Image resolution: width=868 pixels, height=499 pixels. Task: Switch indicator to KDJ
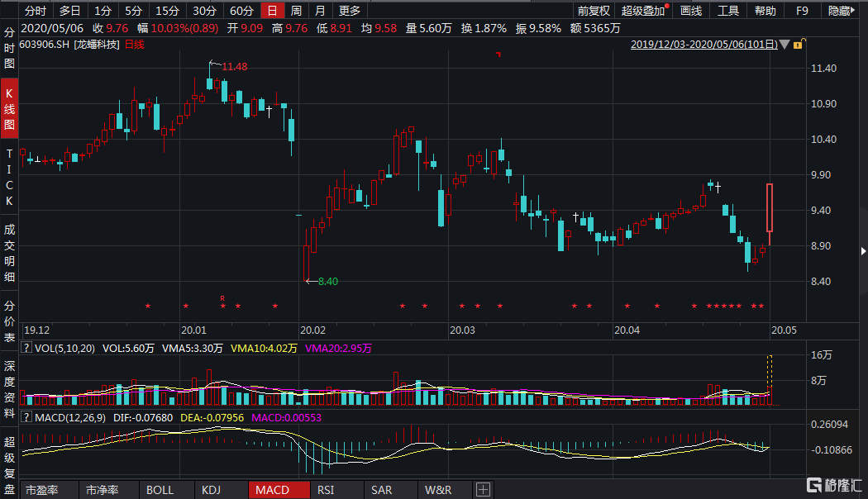click(211, 490)
